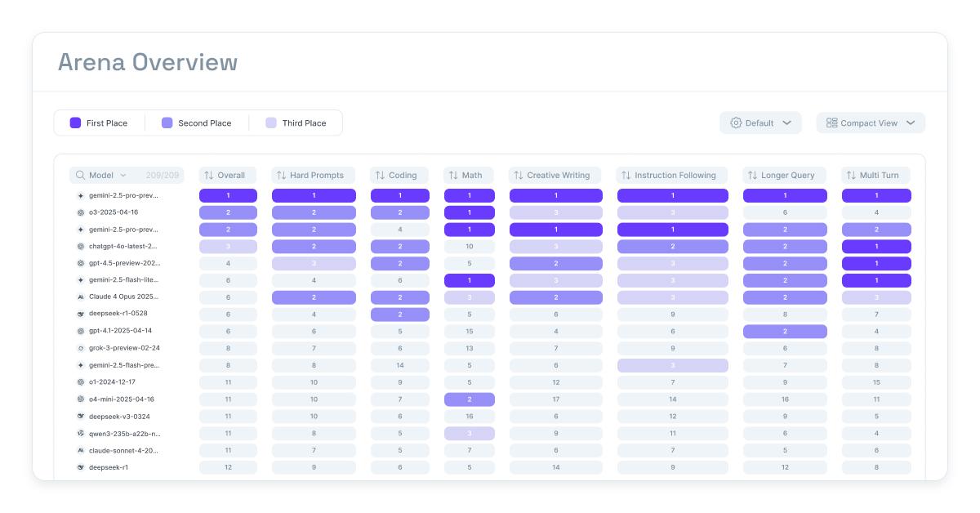This screenshot has height=513, width=980.
Task: Click the whale logo beside deepseek-v3-0324
Action: 81,416
